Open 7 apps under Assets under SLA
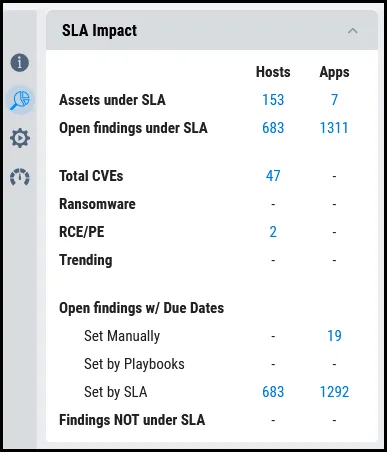387x452 pixels. [x=334, y=100]
